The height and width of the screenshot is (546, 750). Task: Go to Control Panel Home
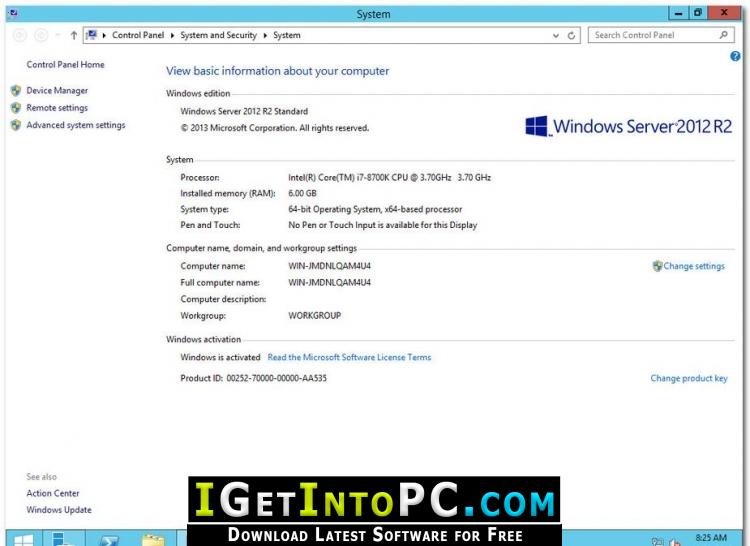click(x=65, y=65)
